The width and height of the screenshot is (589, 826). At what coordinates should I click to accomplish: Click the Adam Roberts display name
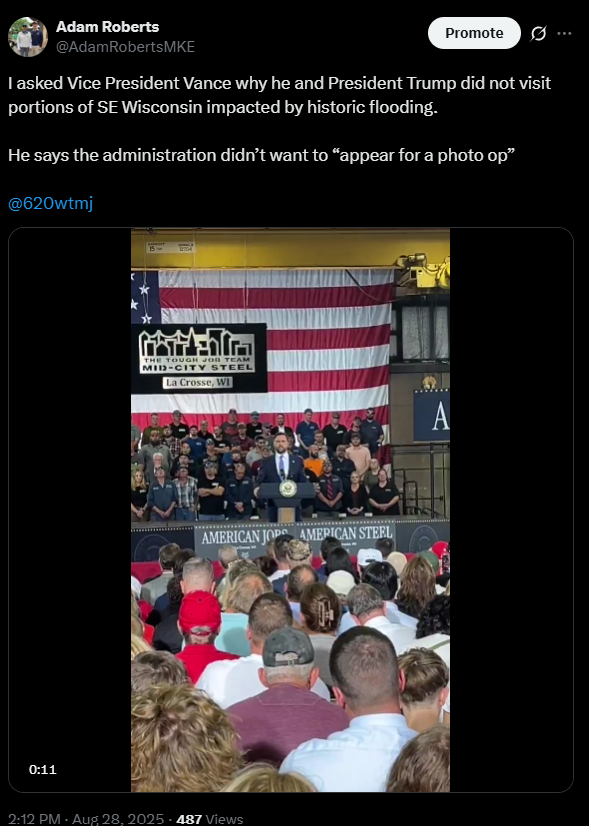pyautogui.click(x=107, y=26)
